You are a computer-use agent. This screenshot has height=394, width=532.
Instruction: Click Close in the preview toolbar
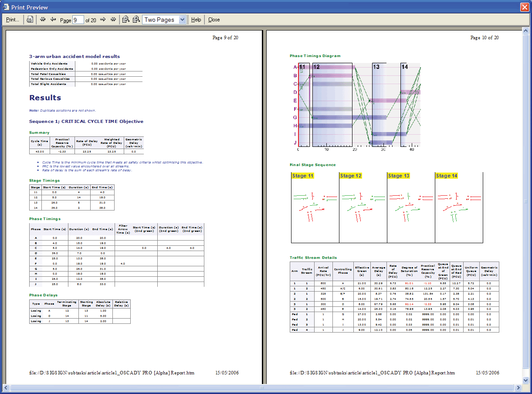point(214,20)
